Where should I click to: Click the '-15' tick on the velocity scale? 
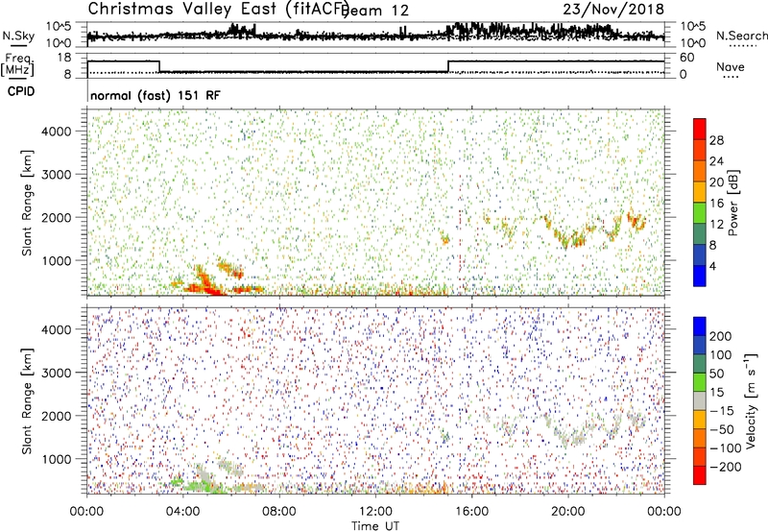pos(720,411)
